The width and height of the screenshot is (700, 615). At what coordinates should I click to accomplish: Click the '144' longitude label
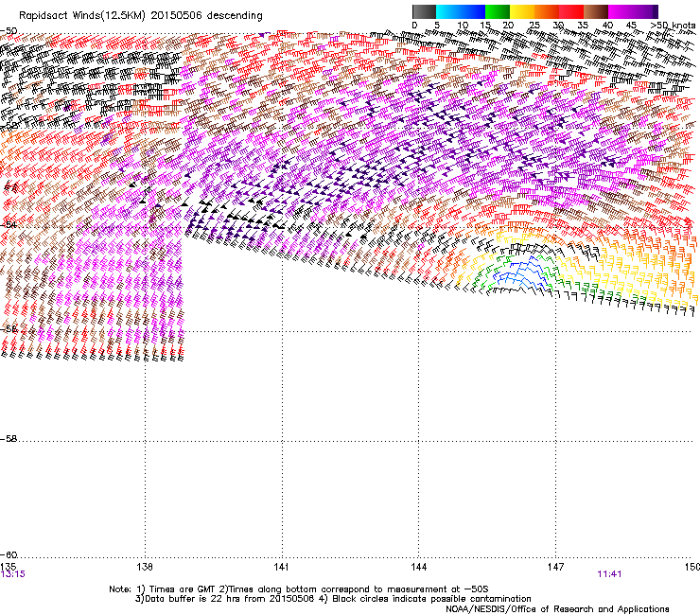point(418,567)
